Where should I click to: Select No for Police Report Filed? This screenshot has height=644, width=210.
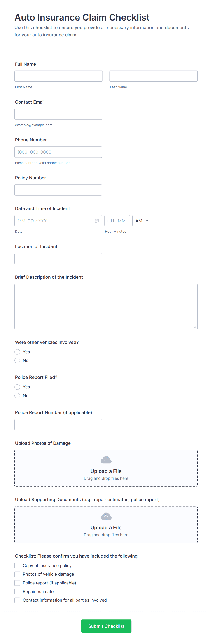pyautogui.click(x=17, y=396)
